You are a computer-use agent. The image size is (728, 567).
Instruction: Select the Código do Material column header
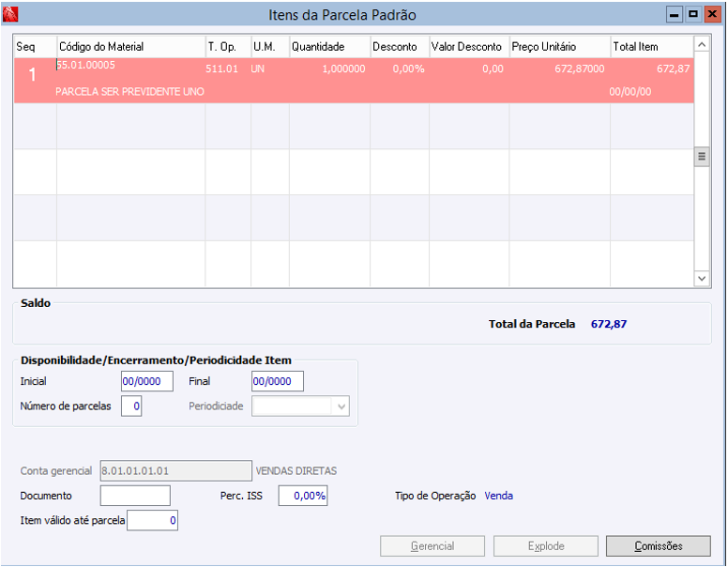tap(131, 47)
